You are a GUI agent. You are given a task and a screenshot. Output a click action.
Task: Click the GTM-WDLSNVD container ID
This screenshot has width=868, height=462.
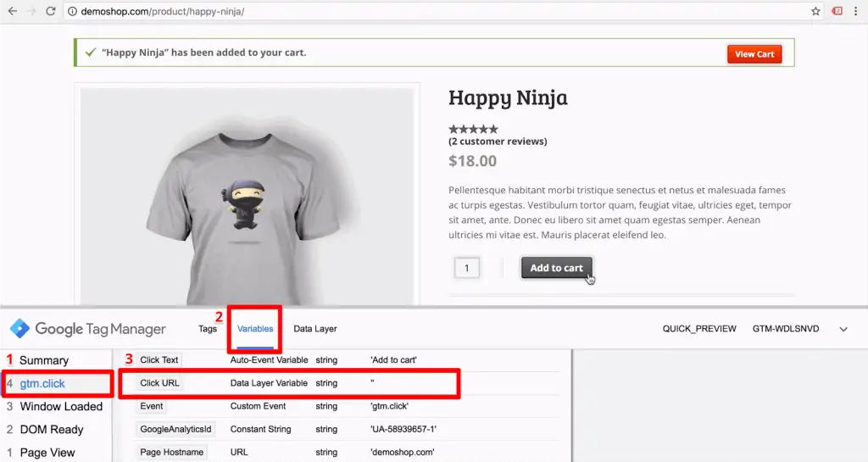pos(786,329)
